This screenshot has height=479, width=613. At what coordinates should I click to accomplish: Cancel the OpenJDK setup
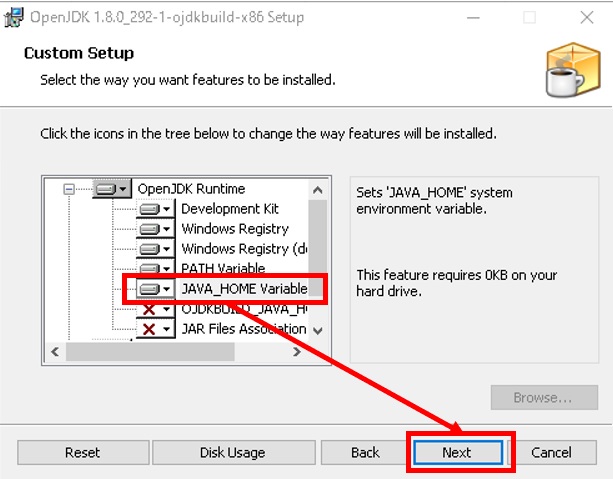point(552,453)
